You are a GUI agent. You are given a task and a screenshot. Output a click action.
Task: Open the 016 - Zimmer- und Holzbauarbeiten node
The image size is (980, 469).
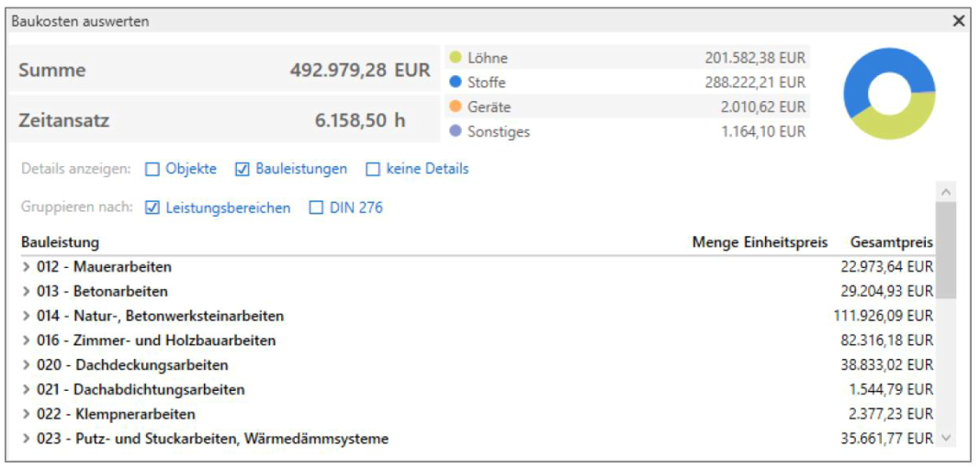(27, 341)
